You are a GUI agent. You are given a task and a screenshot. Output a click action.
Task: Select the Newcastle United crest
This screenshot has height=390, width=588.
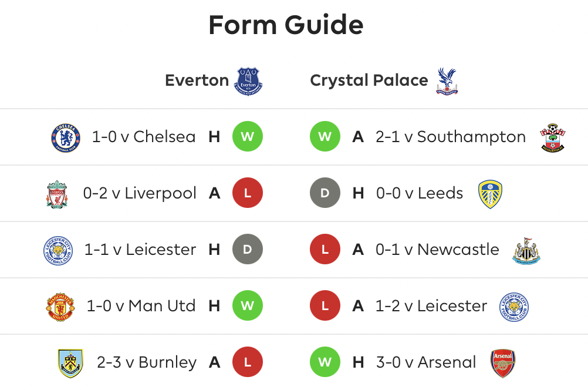[x=526, y=250]
